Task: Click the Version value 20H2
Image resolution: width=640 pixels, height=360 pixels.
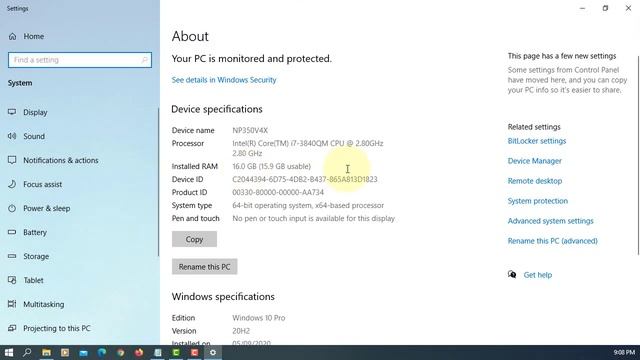Action: pyautogui.click(x=241, y=331)
